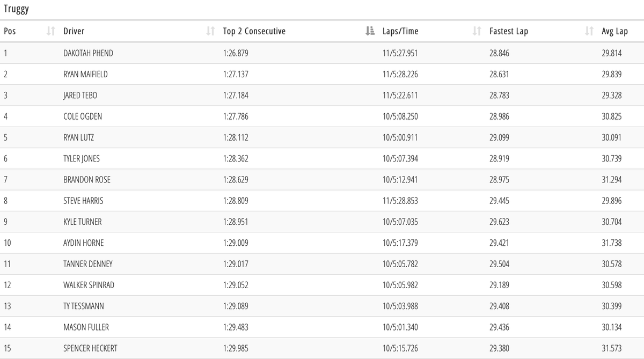The width and height of the screenshot is (644, 359).
Task: Click KYLE TURNER in the results table
Action: (82, 222)
